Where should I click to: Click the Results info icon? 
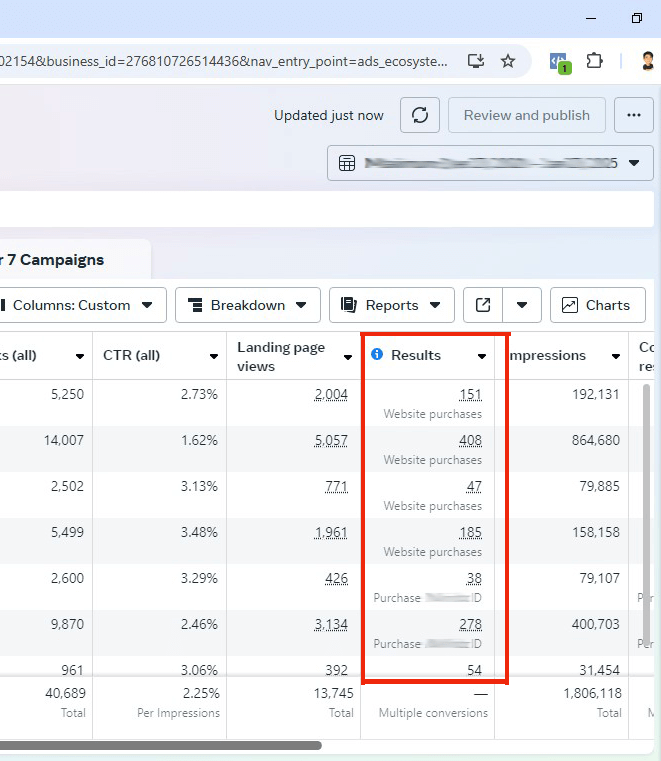[x=377, y=355]
